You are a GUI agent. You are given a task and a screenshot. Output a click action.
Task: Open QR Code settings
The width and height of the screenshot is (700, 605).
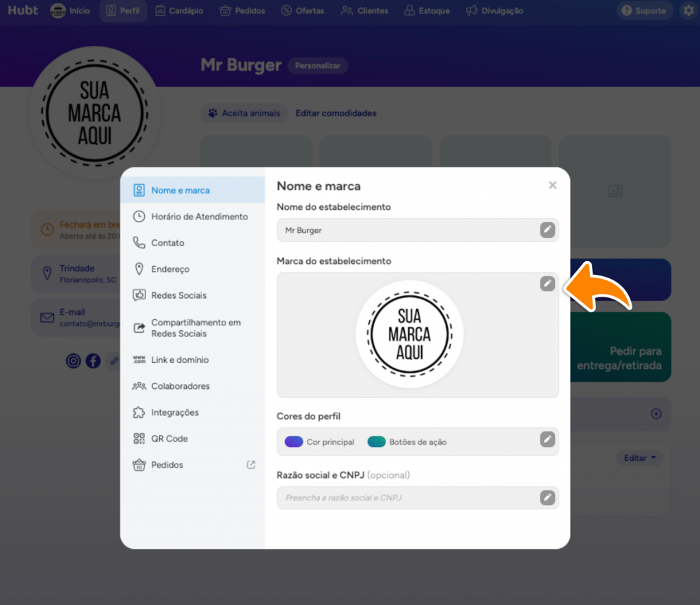click(x=192, y=439)
